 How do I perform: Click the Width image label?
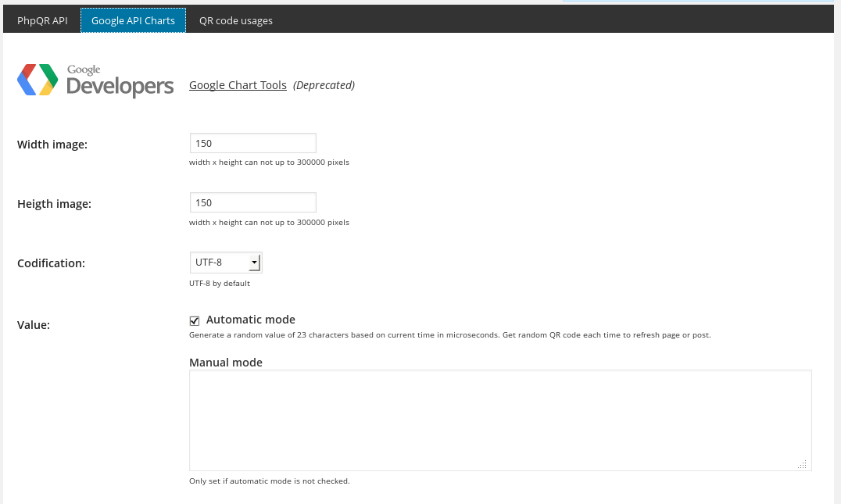pyautogui.click(x=52, y=145)
